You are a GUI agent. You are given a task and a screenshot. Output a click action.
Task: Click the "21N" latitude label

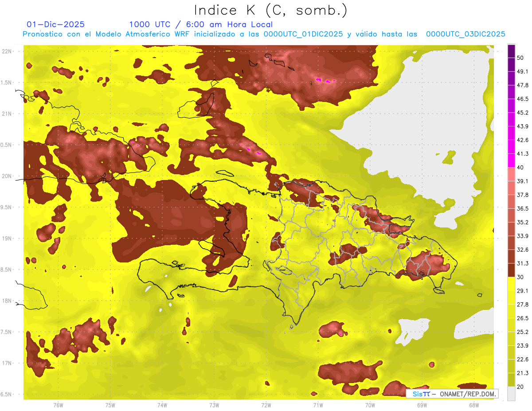point(7,114)
